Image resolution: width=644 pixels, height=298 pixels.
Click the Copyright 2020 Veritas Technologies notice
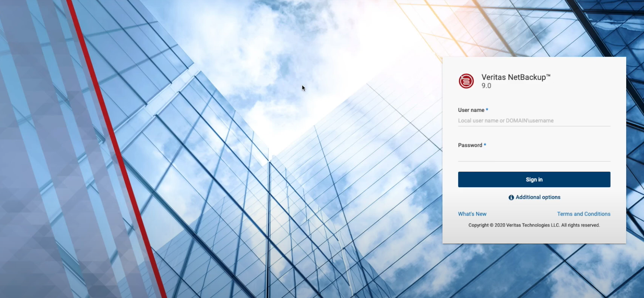click(x=534, y=225)
